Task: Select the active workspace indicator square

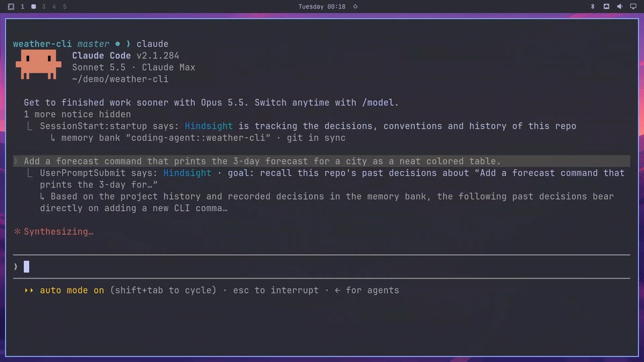Action: 34,6
